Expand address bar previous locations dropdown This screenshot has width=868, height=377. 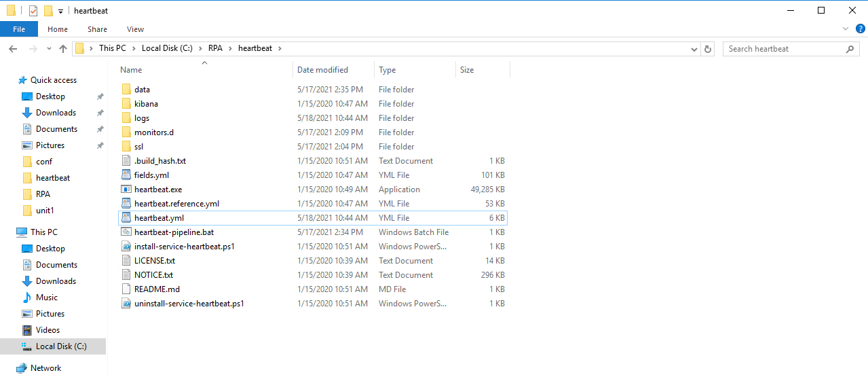point(694,49)
